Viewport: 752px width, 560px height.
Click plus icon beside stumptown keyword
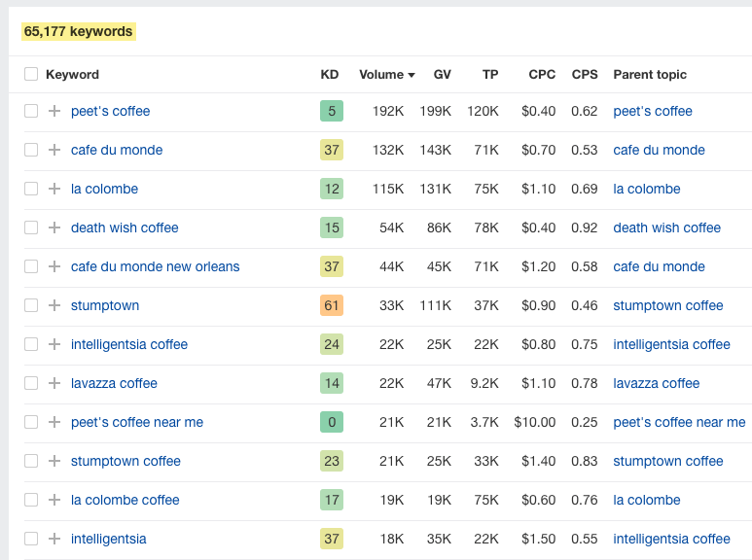pyautogui.click(x=54, y=305)
